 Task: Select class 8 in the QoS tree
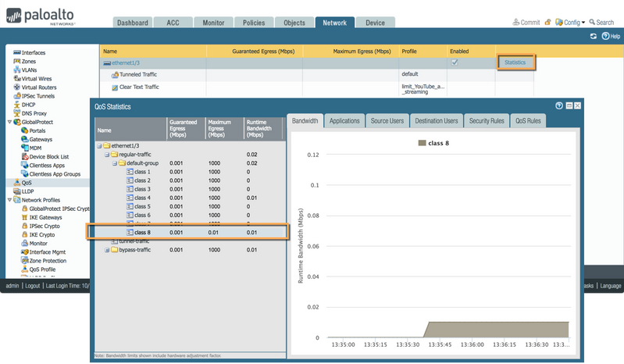[141, 232]
